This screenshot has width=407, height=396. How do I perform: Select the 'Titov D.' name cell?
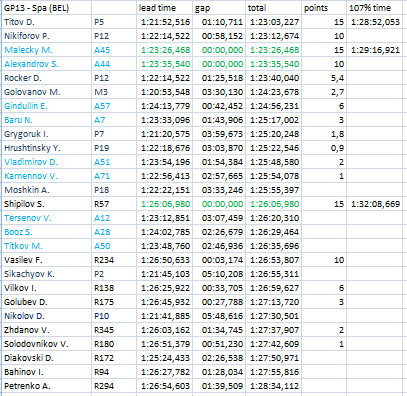click(x=46, y=22)
